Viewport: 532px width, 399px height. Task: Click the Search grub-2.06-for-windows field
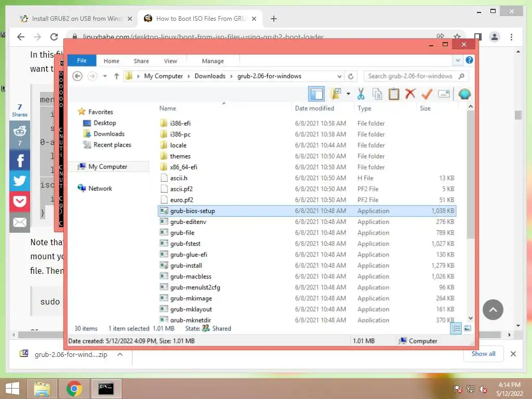416,76
